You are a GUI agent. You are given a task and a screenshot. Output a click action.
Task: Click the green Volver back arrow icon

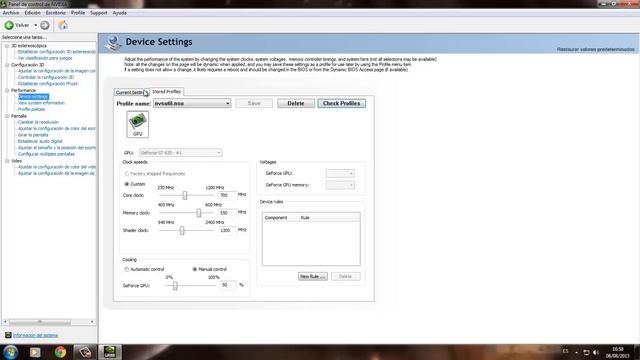(9, 25)
